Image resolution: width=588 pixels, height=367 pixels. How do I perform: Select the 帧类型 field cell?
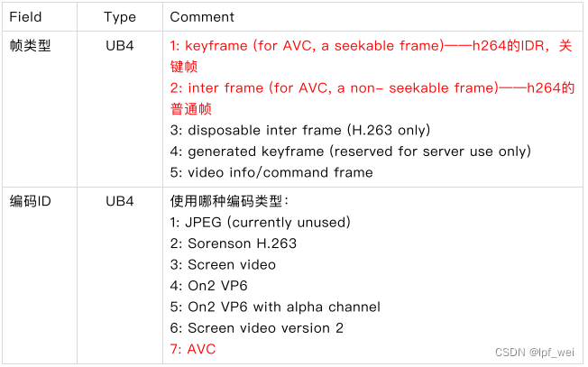pos(30,46)
